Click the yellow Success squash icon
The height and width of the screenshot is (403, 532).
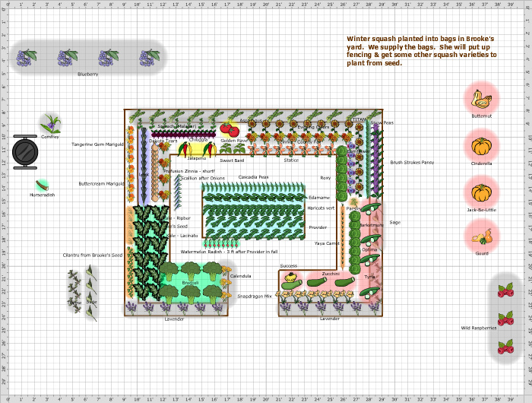tap(288, 279)
